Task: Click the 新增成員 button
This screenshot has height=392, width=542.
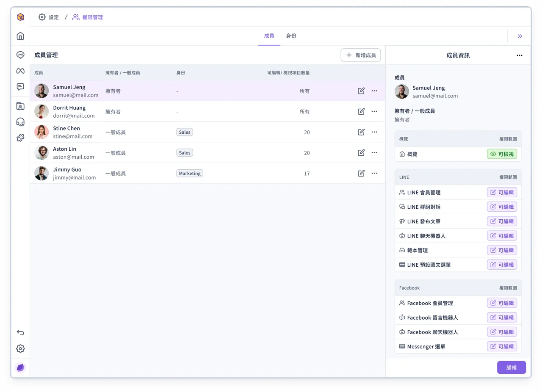Action: 361,55
